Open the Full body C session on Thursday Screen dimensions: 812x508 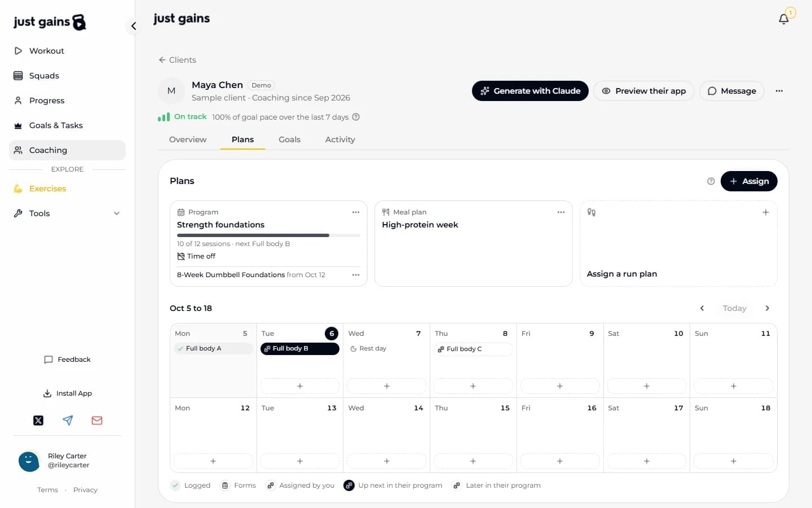pos(473,349)
